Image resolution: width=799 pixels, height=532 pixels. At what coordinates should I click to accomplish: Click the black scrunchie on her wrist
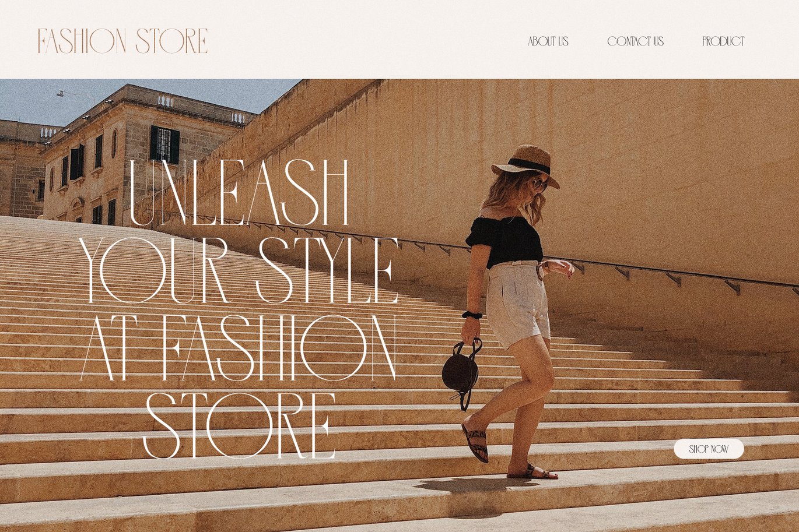472,315
